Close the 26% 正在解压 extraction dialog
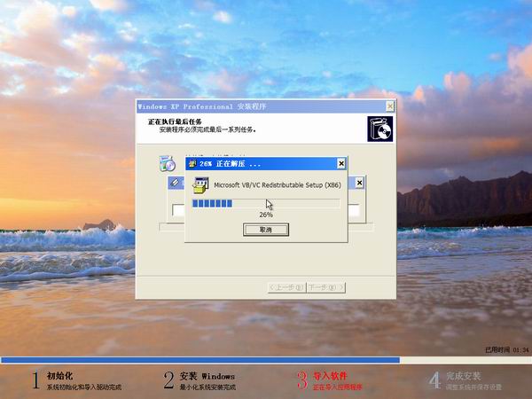The width and height of the screenshot is (532, 399). click(x=341, y=164)
